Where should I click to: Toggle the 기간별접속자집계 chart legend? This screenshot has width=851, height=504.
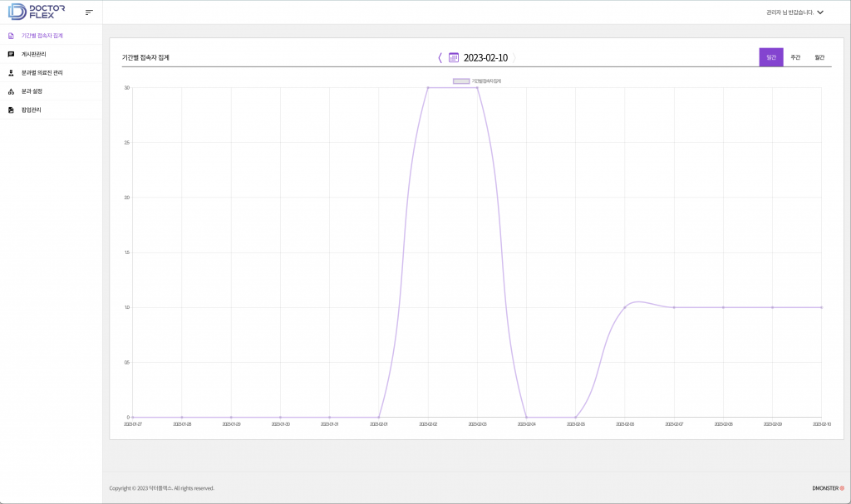(461, 81)
